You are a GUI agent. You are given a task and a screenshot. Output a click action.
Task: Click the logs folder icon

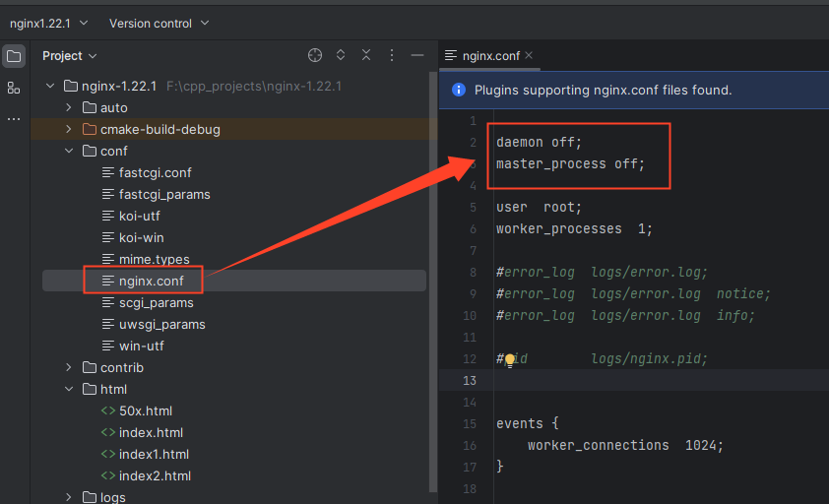[x=90, y=497]
